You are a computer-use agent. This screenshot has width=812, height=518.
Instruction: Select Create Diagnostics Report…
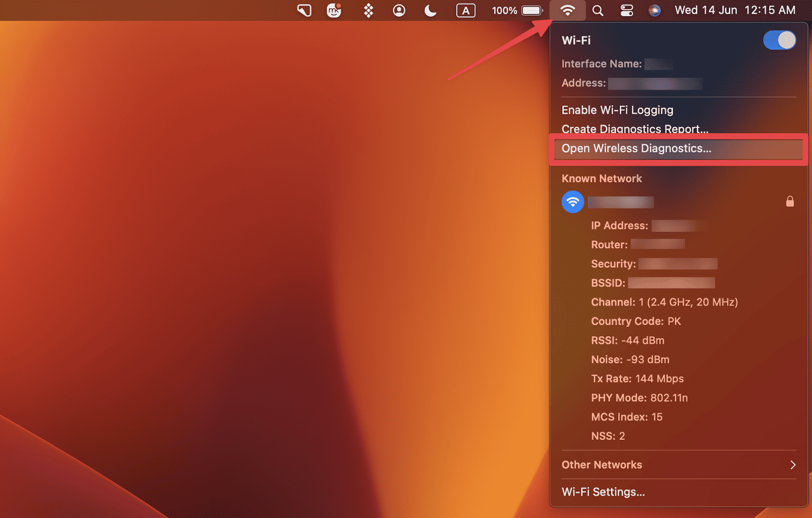tap(634, 128)
